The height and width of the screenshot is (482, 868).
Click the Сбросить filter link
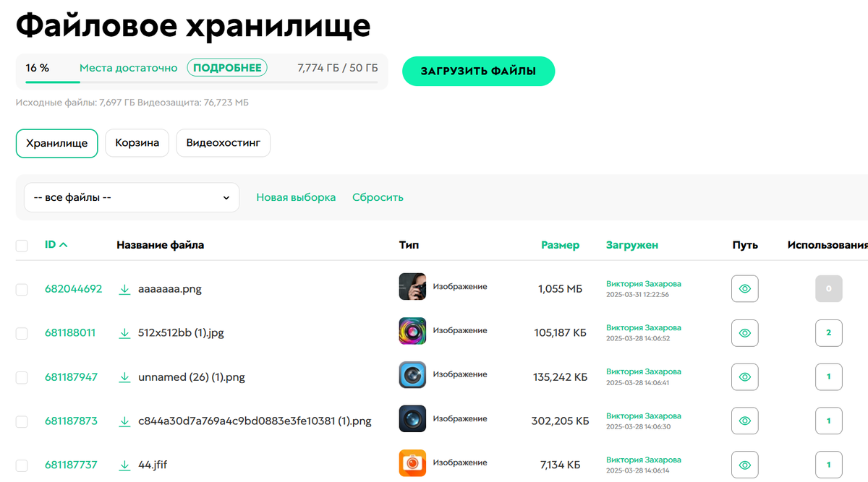(378, 197)
